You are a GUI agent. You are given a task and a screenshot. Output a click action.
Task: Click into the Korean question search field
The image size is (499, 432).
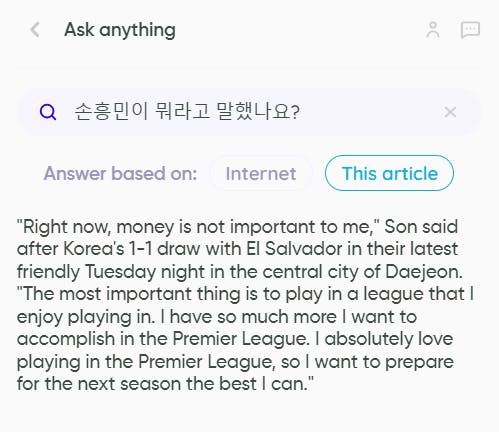pyautogui.click(x=249, y=112)
